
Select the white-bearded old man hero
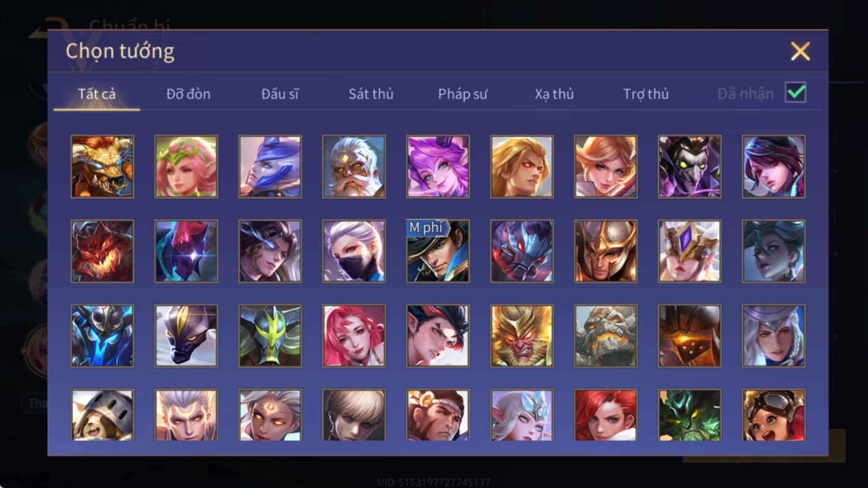pos(354,167)
